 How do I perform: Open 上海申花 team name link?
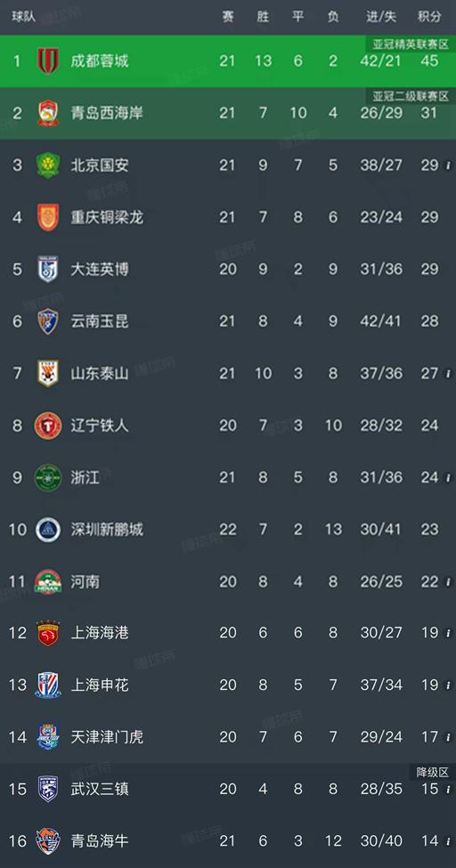(100, 685)
